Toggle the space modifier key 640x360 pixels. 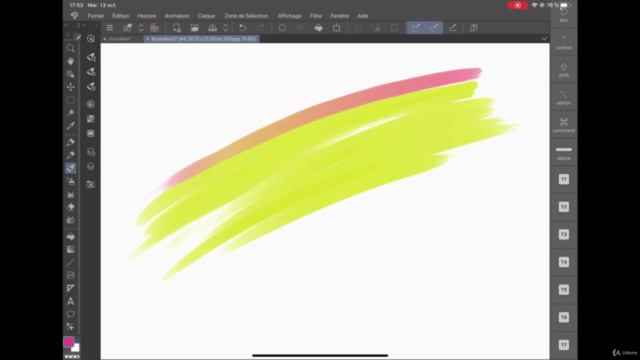(564, 153)
